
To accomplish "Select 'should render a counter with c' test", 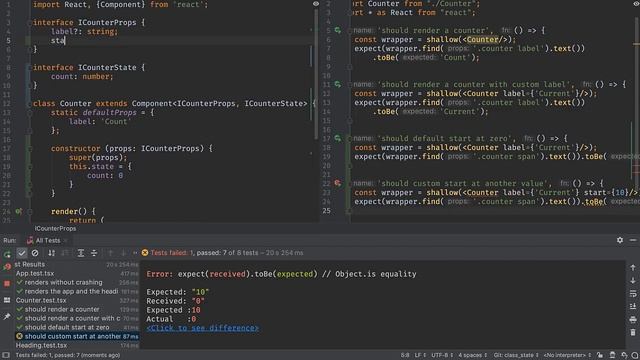I will [72, 318].
